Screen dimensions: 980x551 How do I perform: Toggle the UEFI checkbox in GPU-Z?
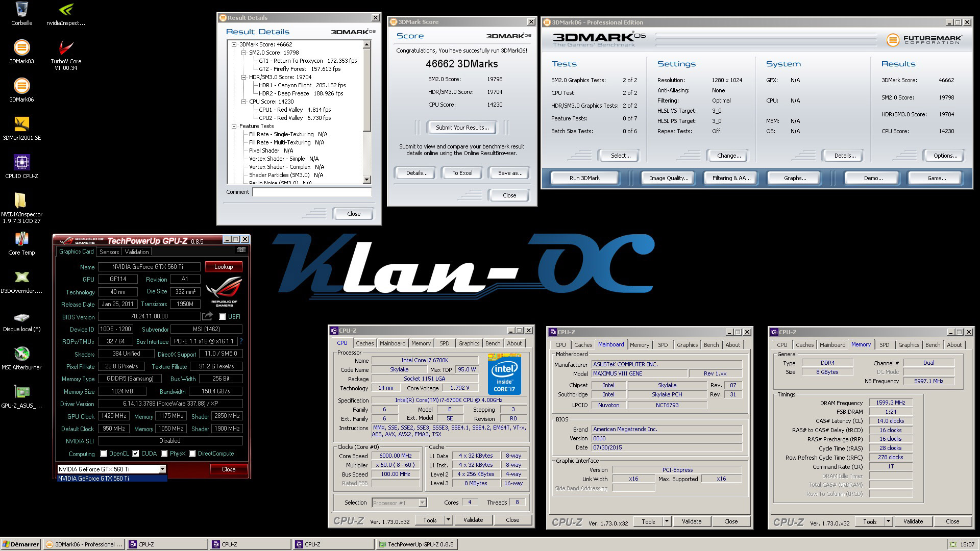click(223, 317)
